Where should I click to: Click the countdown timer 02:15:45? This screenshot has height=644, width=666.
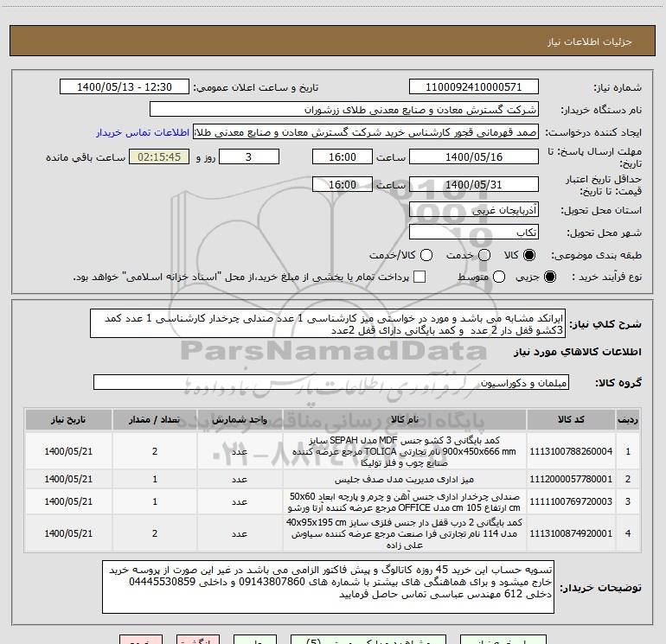[159, 157]
